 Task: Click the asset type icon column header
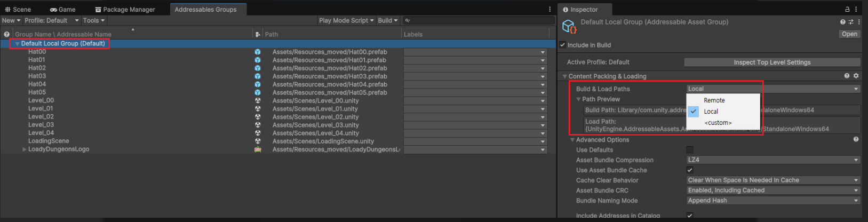tap(258, 34)
